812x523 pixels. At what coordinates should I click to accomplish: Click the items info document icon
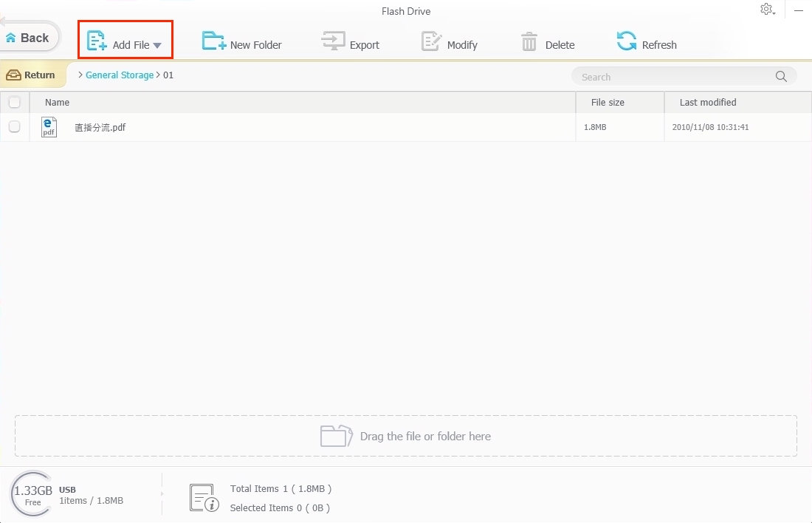tap(204, 498)
